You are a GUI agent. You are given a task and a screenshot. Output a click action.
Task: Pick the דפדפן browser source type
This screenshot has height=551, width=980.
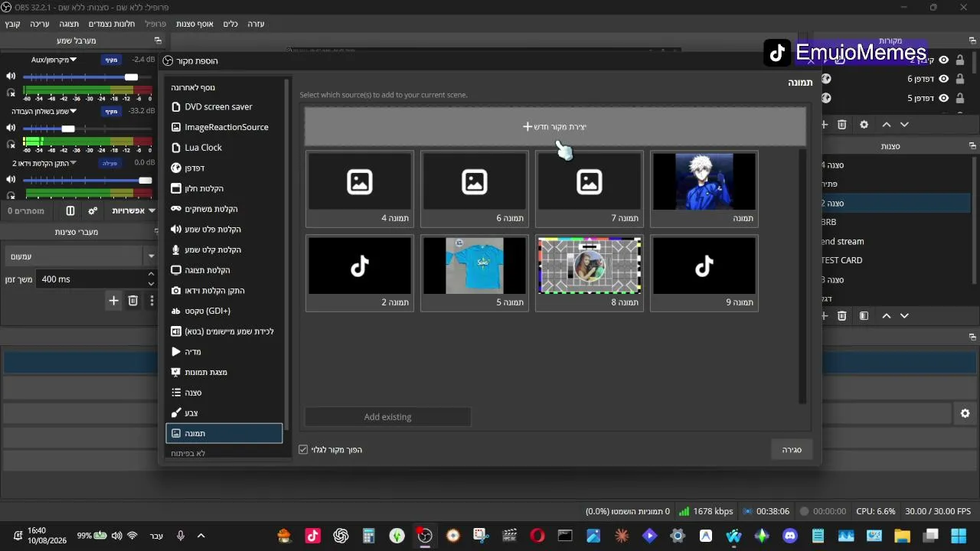pyautogui.click(x=224, y=168)
